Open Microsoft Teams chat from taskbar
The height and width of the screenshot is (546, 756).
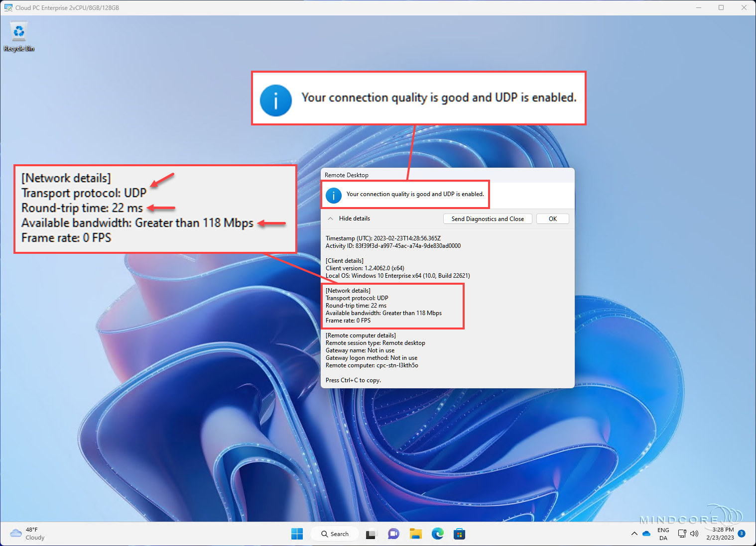[x=393, y=534]
